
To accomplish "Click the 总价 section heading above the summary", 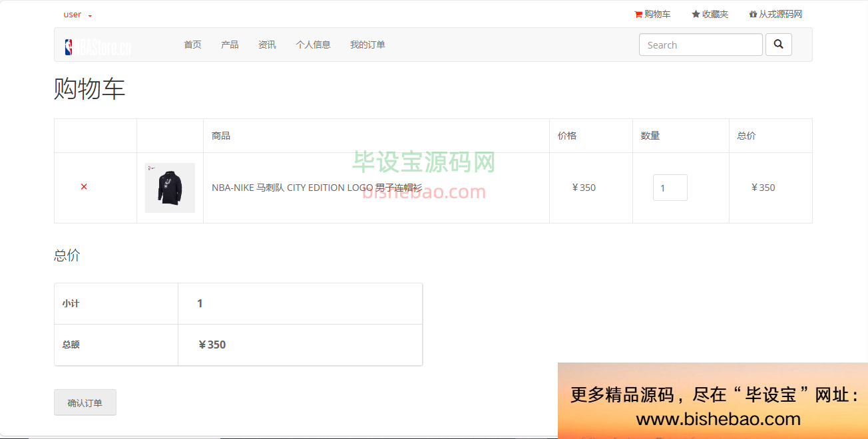I will coord(67,255).
